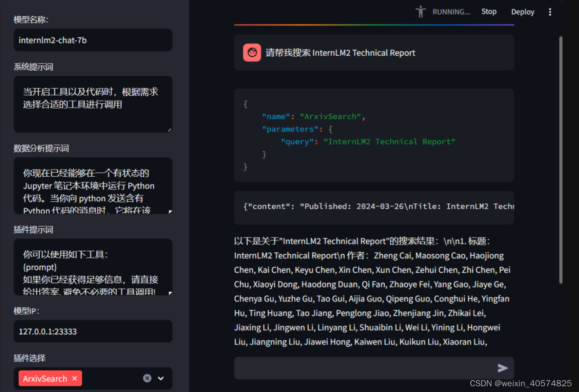This screenshot has width=579, height=392.
Task: Click the "query" parameter line in JSON
Action: click(368, 142)
